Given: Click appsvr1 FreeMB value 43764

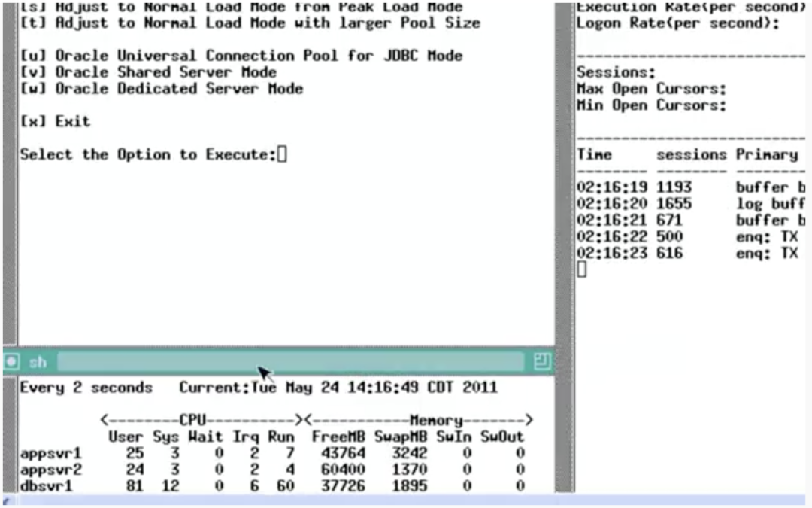Looking at the screenshot, I should tap(343, 453).
